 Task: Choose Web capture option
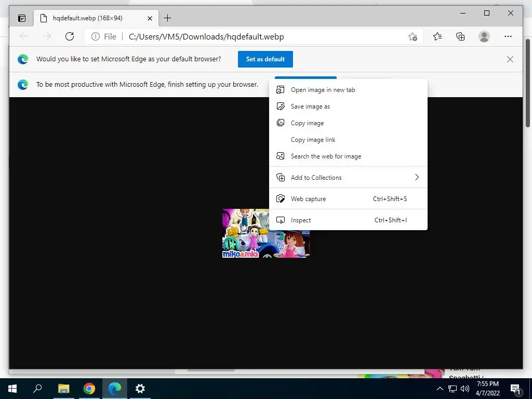pyautogui.click(x=348, y=199)
